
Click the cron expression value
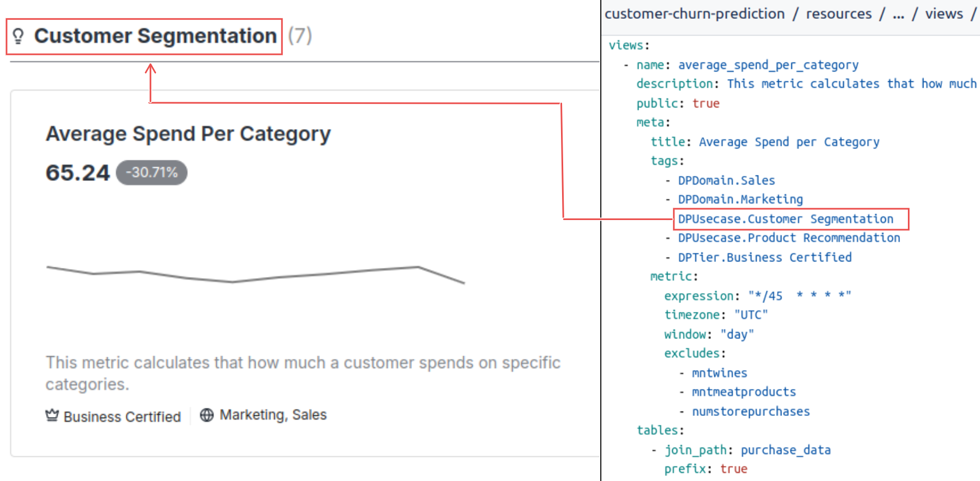[799, 295]
